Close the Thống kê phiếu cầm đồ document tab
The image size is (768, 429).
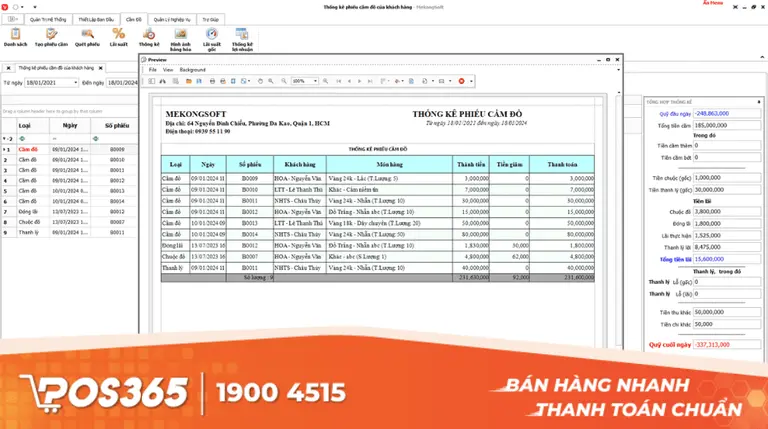point(100,68)
